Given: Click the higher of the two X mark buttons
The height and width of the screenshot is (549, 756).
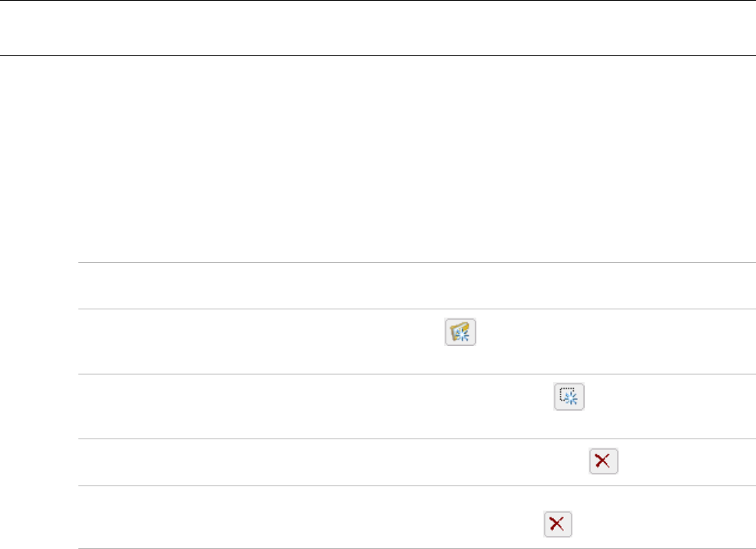Looking at the screenshot, I should 604,461.
